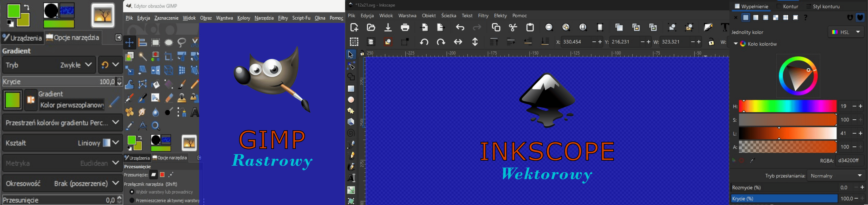Open the Script-Fu menu
This screenshot has width=868, height=205.
[301, 18]
